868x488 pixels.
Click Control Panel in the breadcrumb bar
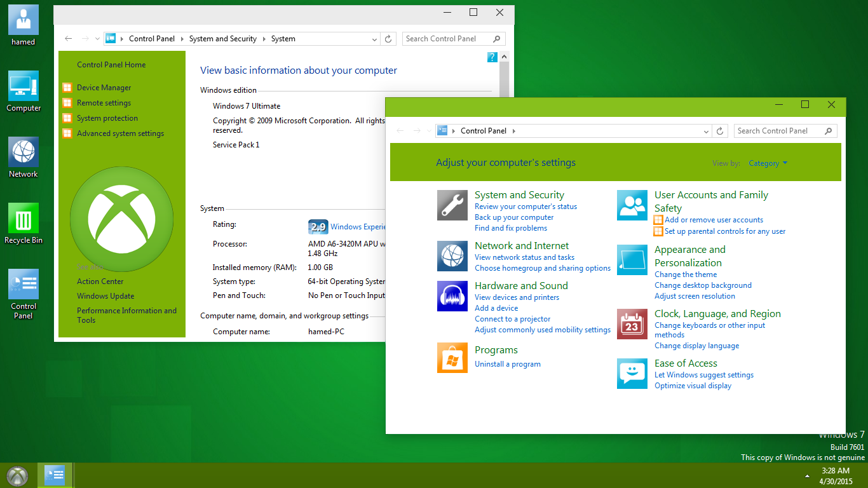484,130
